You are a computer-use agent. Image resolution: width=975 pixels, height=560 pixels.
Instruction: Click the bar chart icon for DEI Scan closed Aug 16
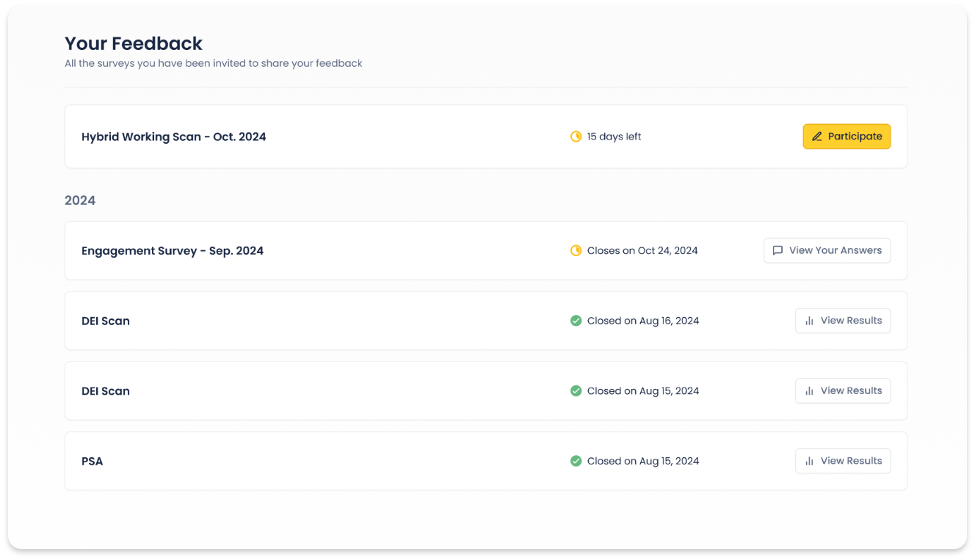pyautogui.click(x=809, y=321)
